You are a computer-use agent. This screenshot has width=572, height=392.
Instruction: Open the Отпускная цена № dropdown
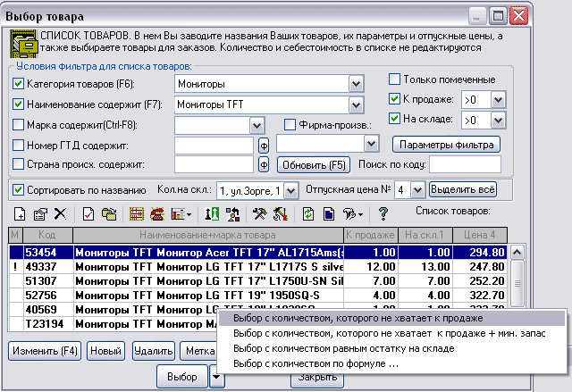[417, 189]
